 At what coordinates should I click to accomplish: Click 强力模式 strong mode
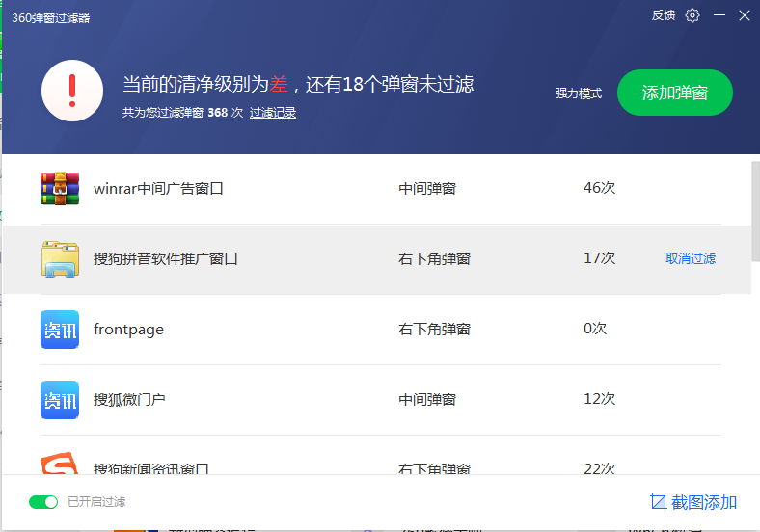pyautogui.click(x=579, y=93)
